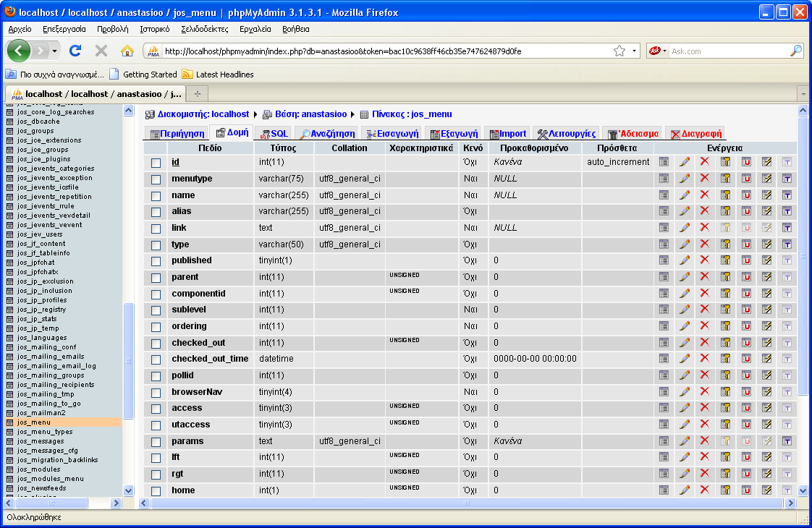Tick the checkbox for browserNav field
The height and width of the screenshot is (528, 812).
(156, 393)
